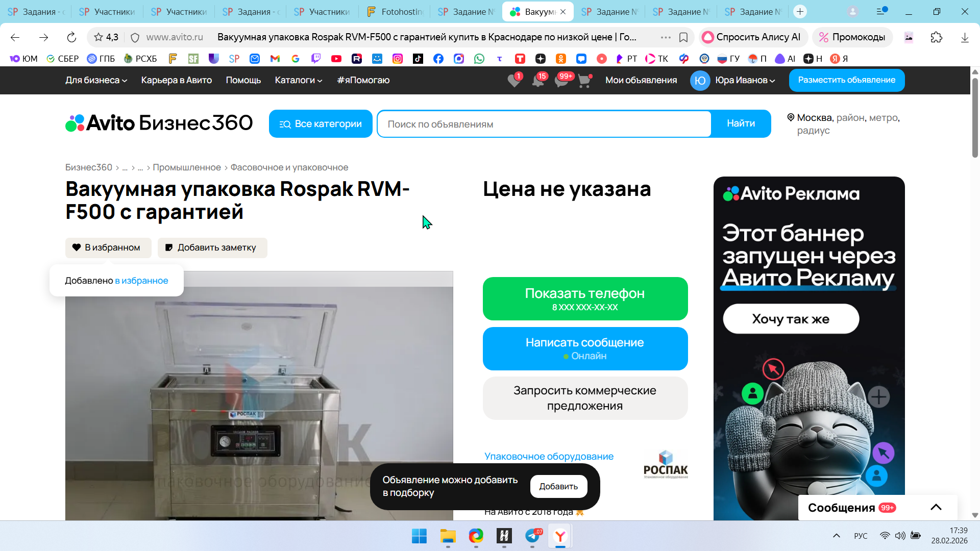Open messages chat icon with 99+ badge
980x551 pixels.
tap(561, 81)
